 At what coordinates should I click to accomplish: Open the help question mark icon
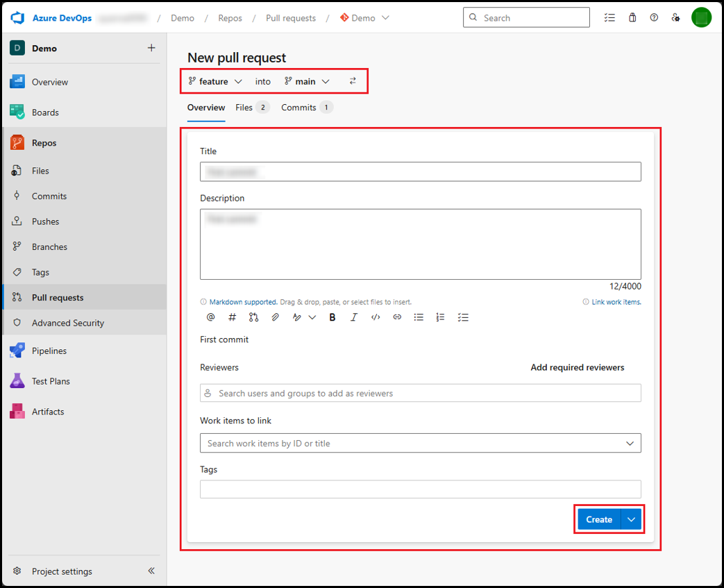click(654, 18)
